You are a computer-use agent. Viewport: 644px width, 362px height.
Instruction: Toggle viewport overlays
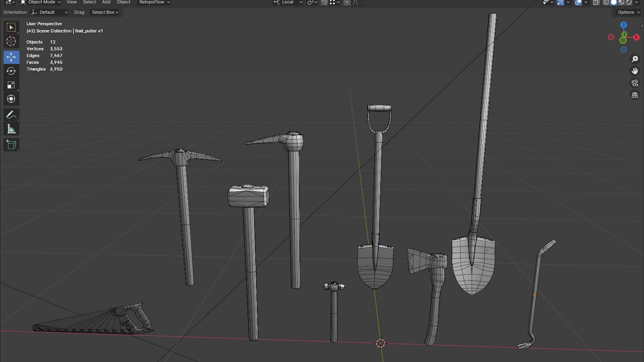(578, 2)
